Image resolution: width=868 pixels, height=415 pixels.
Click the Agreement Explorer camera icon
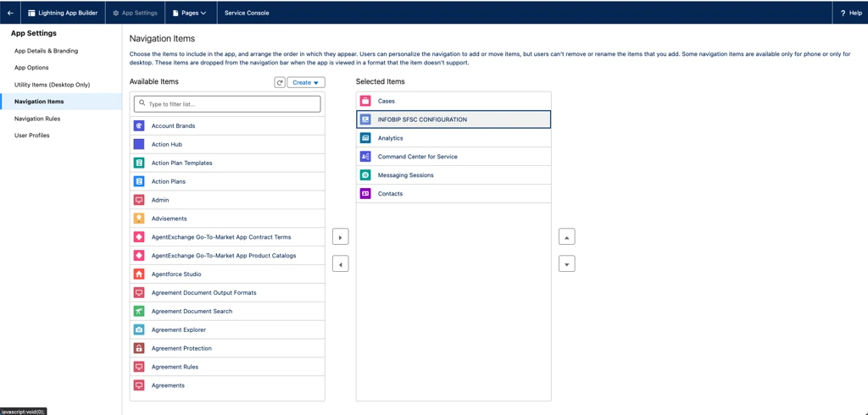[139, 329]
